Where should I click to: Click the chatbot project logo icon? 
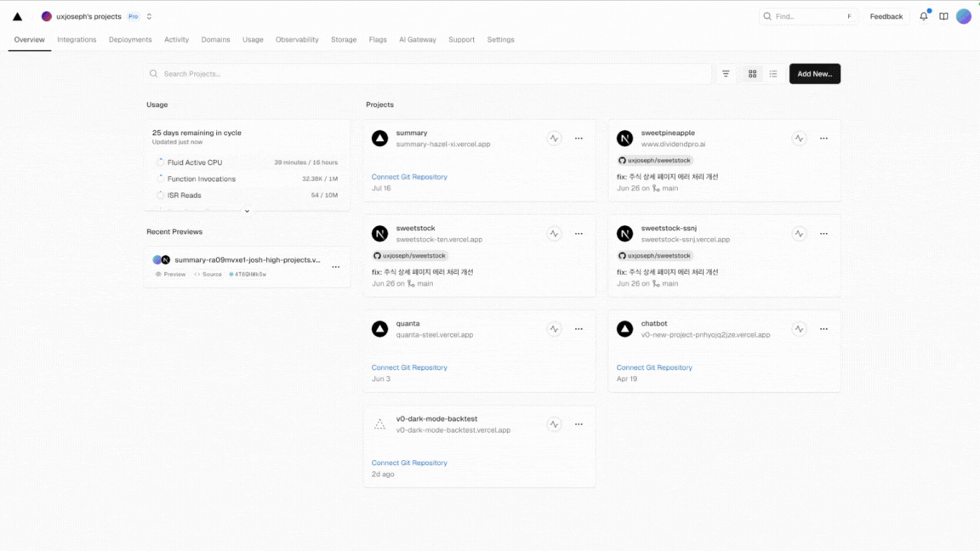(624, 329)
